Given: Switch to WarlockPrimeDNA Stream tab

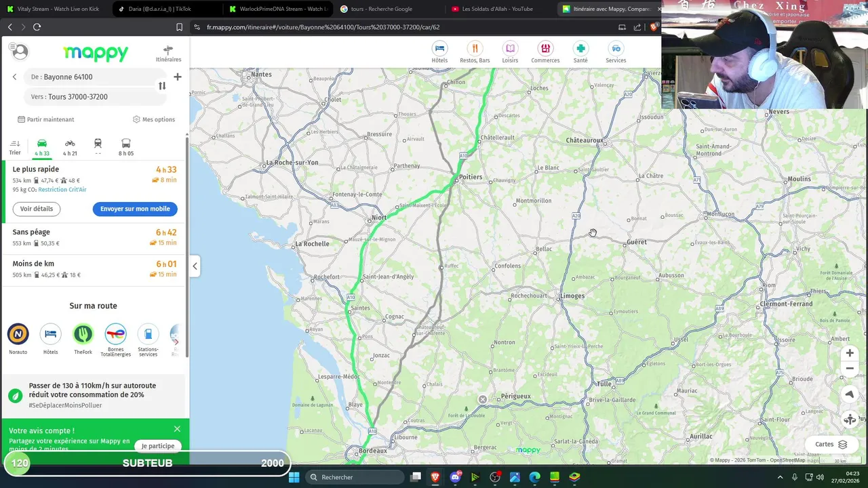Looking at the screenshot, I should click(x=278, y=9).
